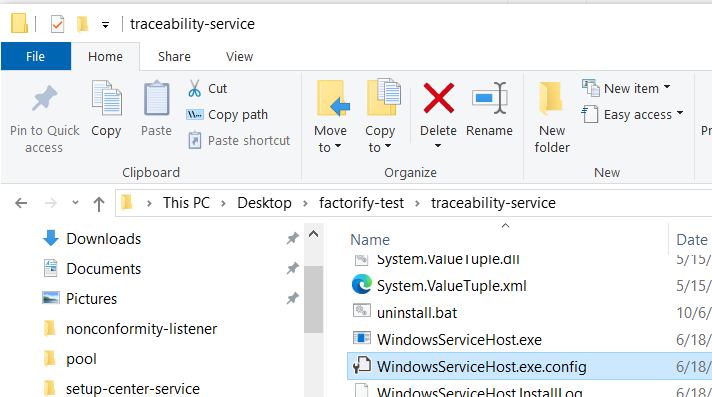
Task: Click the navigation pane scroll up arrow
Action: tap(313, 234)
